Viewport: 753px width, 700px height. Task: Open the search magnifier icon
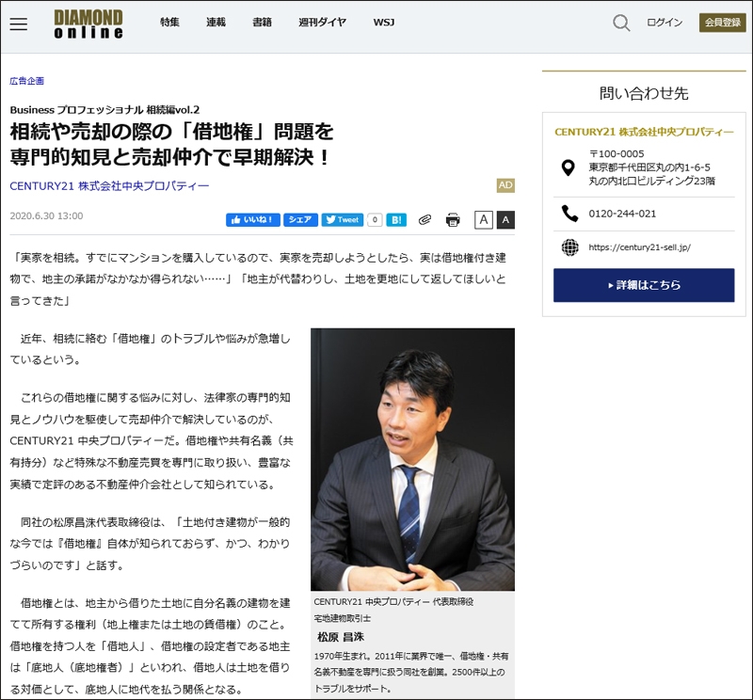[621, 23]
